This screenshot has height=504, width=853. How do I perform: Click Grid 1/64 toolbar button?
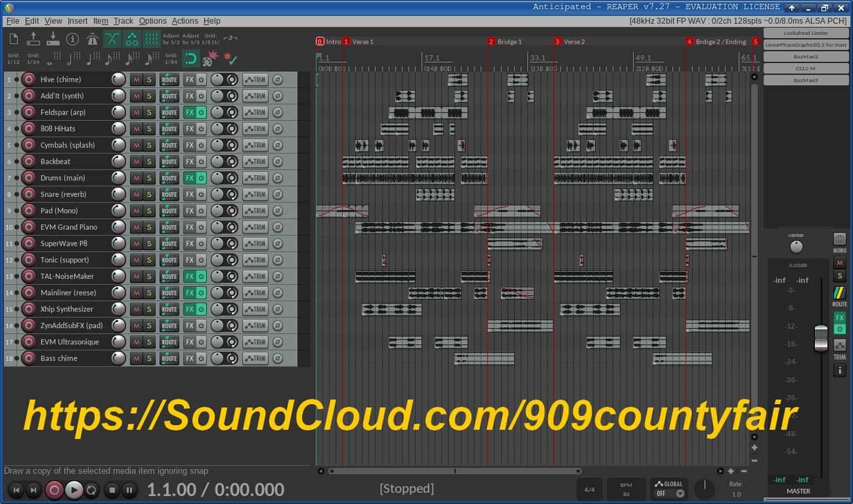(171, 59)
